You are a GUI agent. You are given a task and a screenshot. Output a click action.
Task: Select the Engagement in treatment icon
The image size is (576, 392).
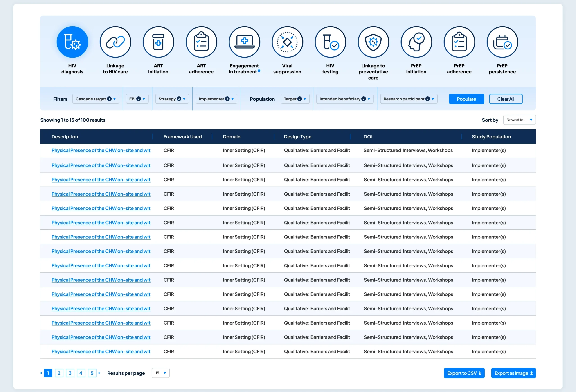244,42
